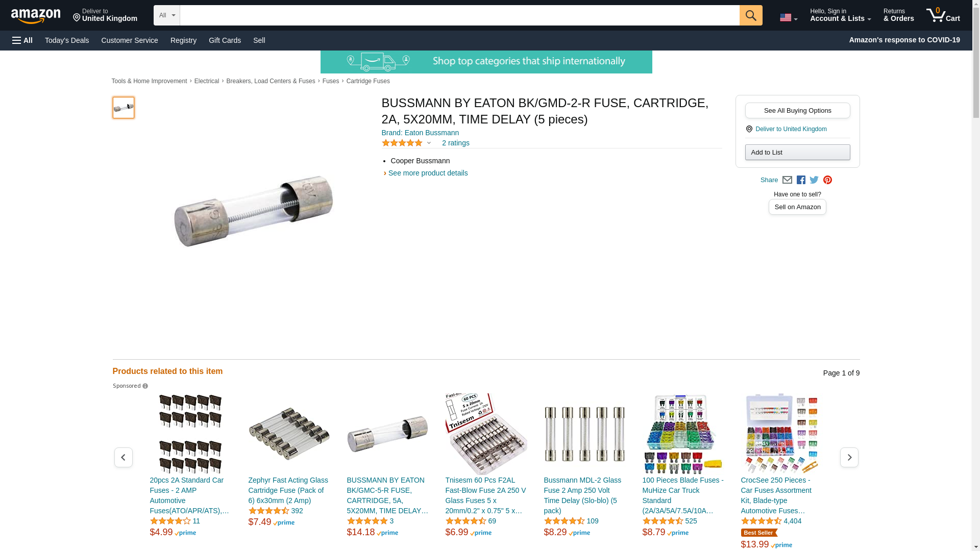Open the country flag language dropdown

coord(789,17)
